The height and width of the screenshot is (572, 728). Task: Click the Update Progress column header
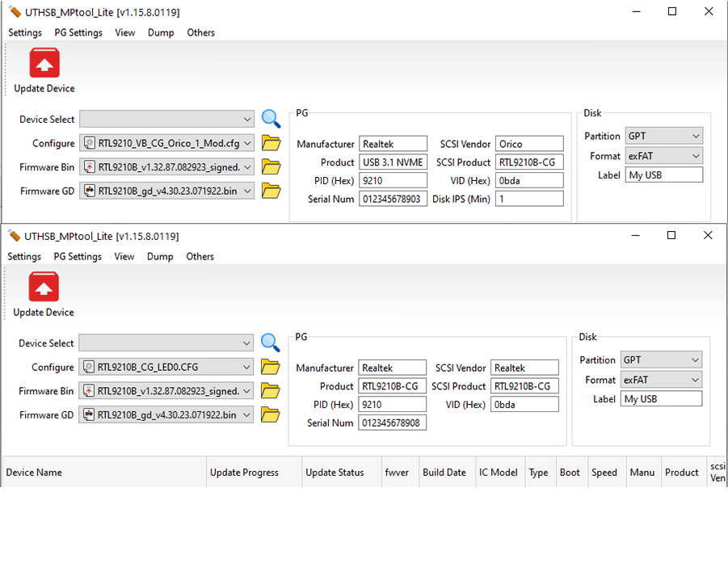[244, 473]
